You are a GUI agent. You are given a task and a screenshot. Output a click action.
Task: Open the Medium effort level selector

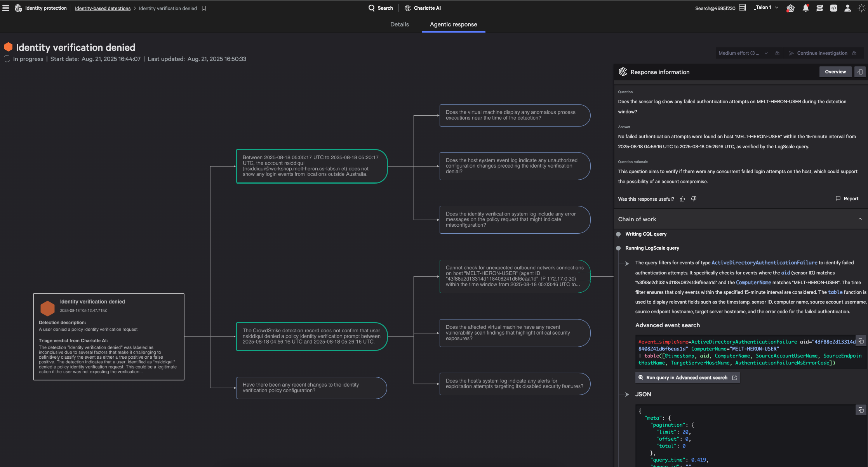[x=743, y=53]
